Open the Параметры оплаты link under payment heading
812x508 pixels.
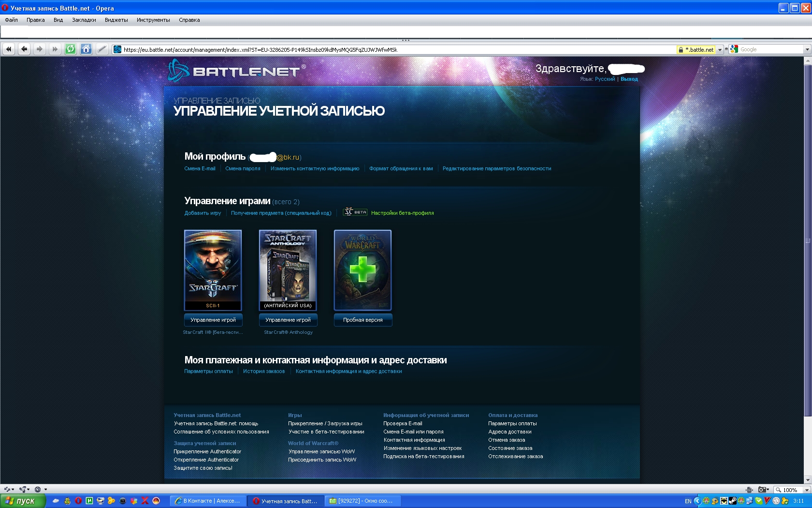point(208,371)
